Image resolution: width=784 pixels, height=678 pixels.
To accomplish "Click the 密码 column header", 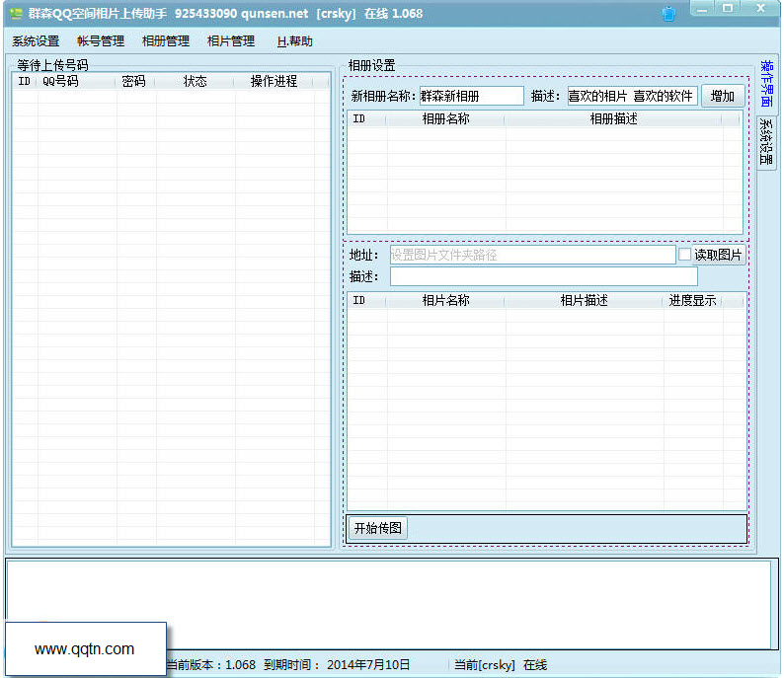I will click(135, 81).
